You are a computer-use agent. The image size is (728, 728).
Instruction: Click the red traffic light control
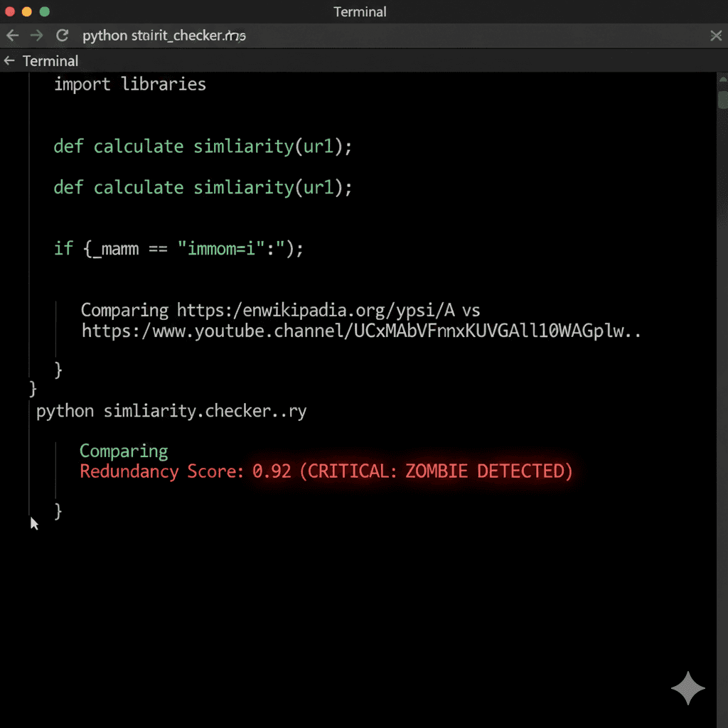pos(10,12)
